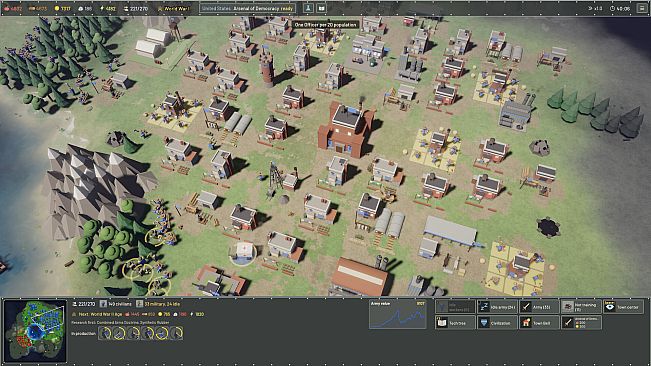This screenshot has height=366, width=651.
Task: Click the minimap to move the camera
Action: (x=35, y=330)
